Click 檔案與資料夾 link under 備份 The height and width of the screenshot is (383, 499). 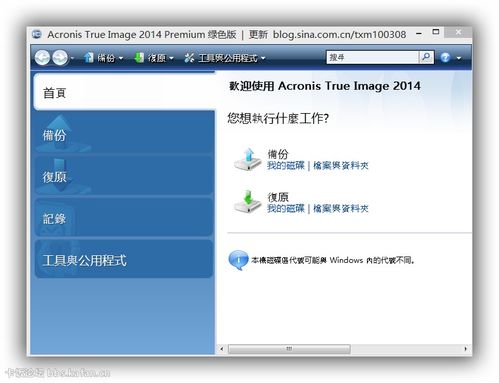[x=340, y=165]
